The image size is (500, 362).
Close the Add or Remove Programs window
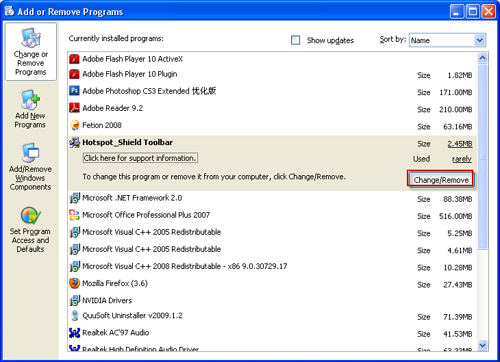[489, 12]
